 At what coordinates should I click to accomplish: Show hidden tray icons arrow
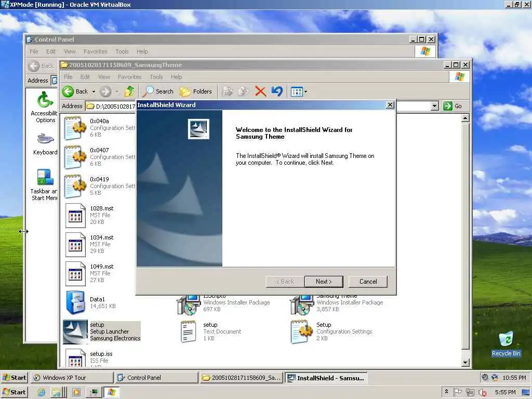(446, 392)
